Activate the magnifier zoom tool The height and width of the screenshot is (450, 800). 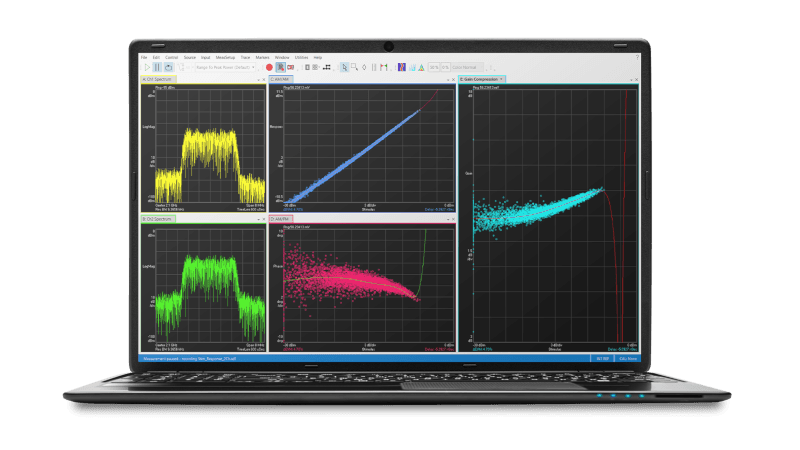tap(355, 67)
